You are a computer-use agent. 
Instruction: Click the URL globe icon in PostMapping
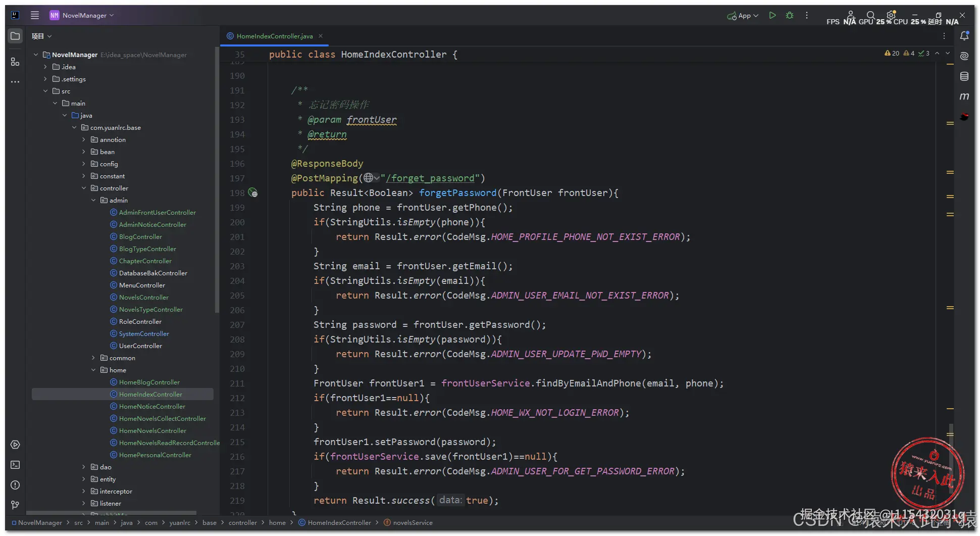tap(369, 178)
